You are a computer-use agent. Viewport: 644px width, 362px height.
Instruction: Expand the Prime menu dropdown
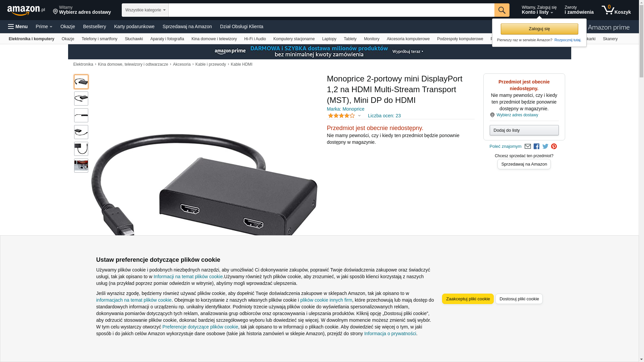click(44, 26)
